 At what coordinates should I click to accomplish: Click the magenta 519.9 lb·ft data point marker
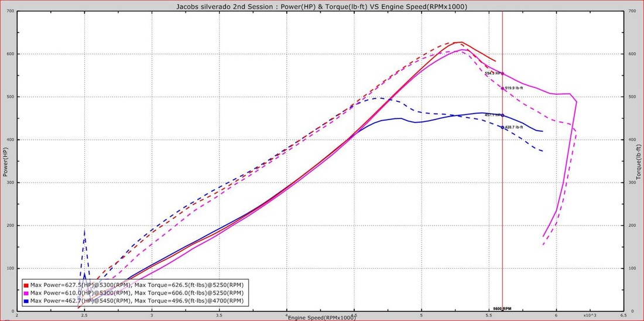pyautogui.click(x=502, y=88)
